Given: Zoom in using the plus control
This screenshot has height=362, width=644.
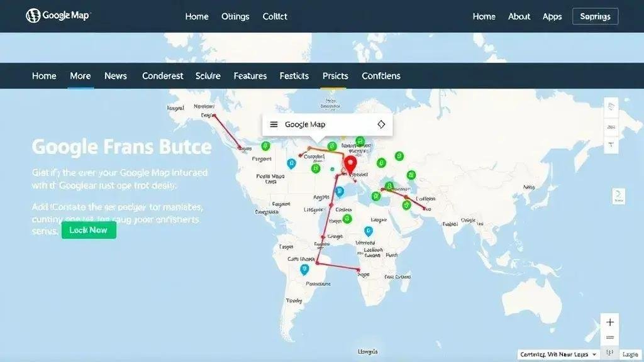Looking at the screenshot, I should [x=609, y=322].
